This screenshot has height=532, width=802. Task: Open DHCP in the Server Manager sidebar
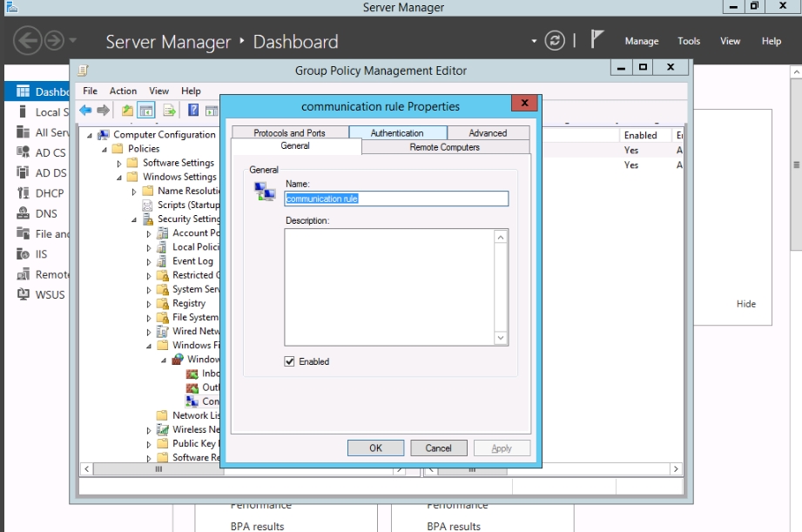(40, 192)
